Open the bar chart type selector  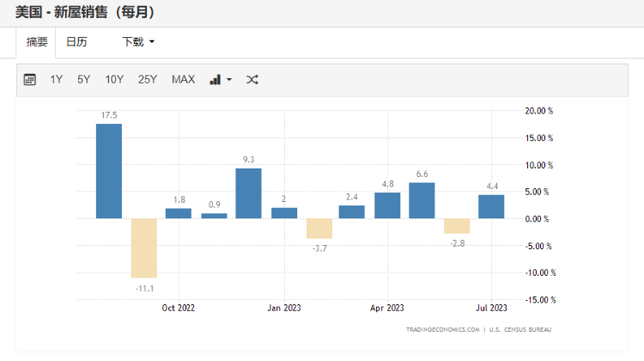pos(221,80)
